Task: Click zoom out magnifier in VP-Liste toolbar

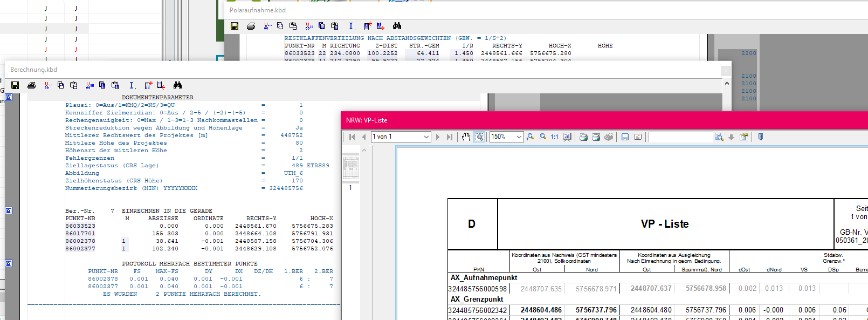Action: pyautogui.click(x=542, y=137)
